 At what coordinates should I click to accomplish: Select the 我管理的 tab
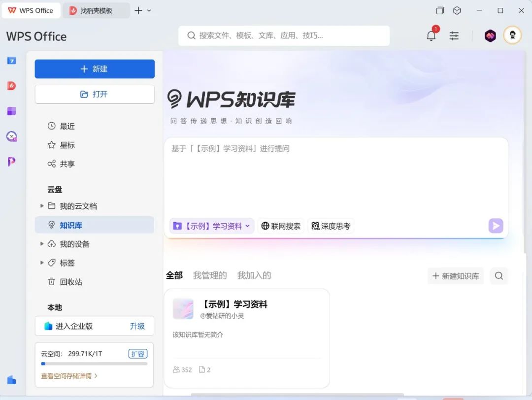click(x=210, y=275)
